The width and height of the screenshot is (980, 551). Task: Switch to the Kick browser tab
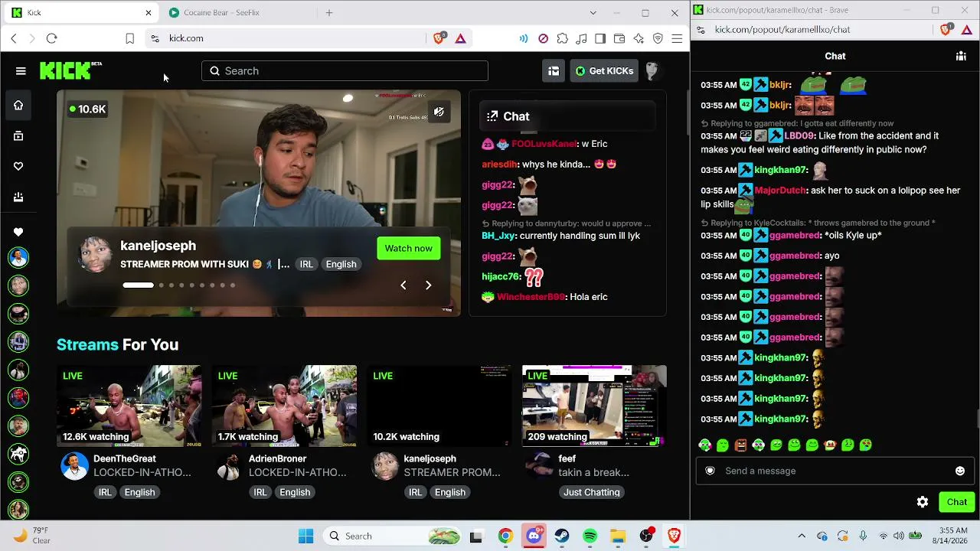point(80,13)
